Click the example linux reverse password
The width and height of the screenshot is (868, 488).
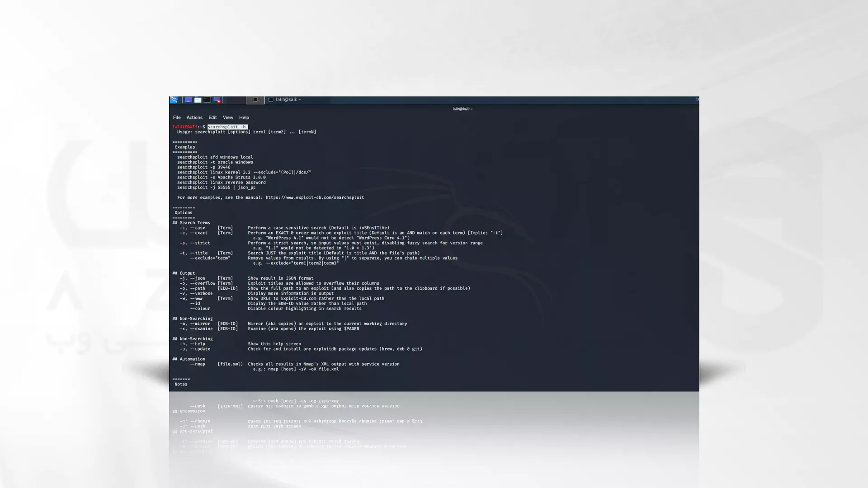(221, 183)
